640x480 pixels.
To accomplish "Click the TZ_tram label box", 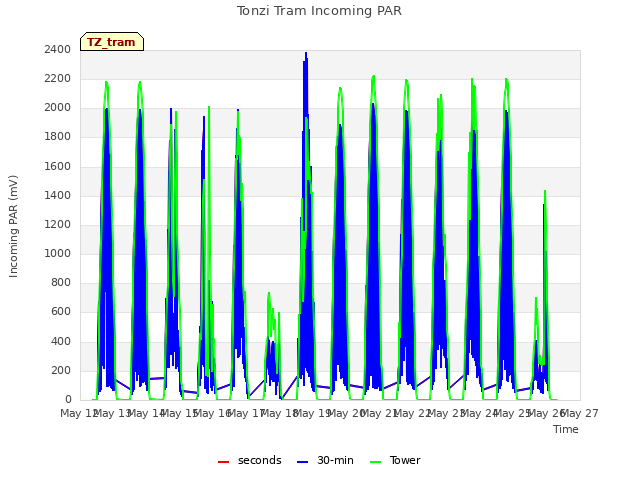I will click(112, 42).
